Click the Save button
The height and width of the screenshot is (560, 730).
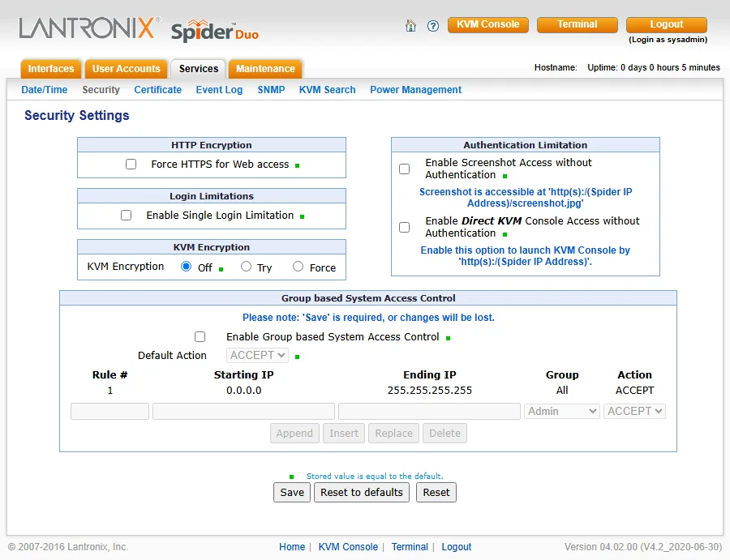coord(292,493)
